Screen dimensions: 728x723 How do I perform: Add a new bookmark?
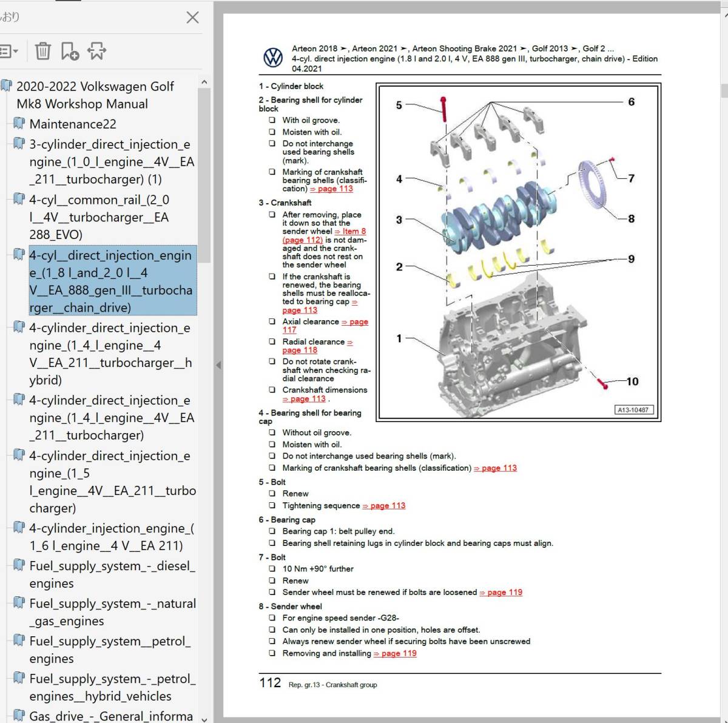coord(70,52)
